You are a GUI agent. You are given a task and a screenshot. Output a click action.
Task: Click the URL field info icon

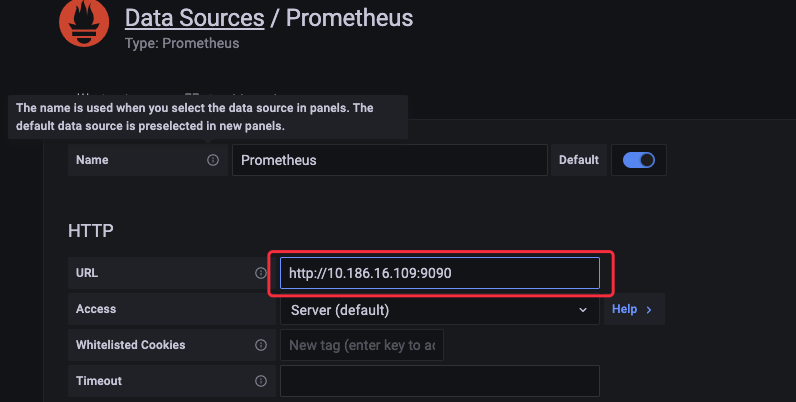261,273
